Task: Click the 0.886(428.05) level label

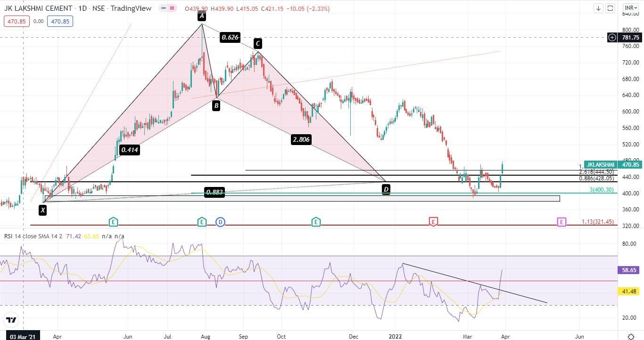Action: point(597,178)
